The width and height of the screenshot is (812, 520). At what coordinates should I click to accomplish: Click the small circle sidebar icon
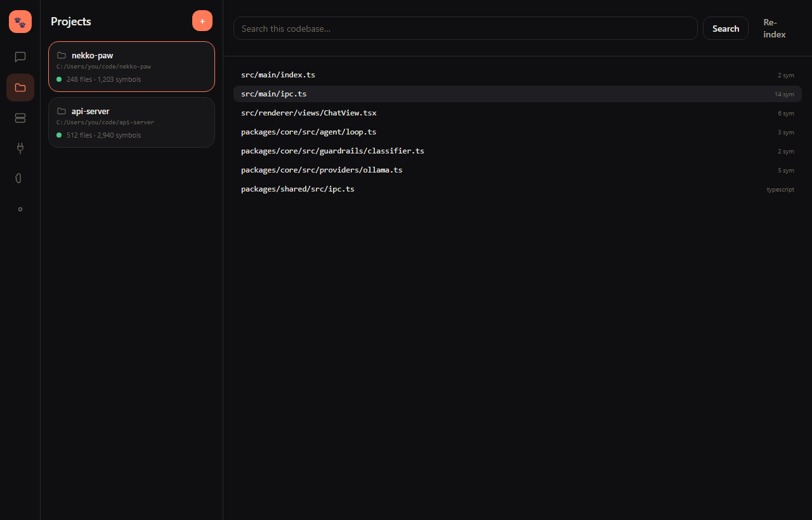coord(20,209)
